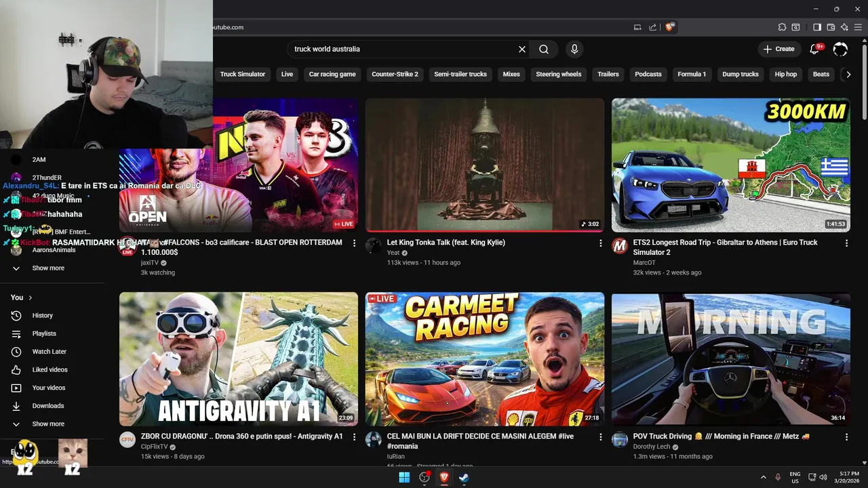Expand the You section chevron

pyautogui.click(x=30, y=298)
